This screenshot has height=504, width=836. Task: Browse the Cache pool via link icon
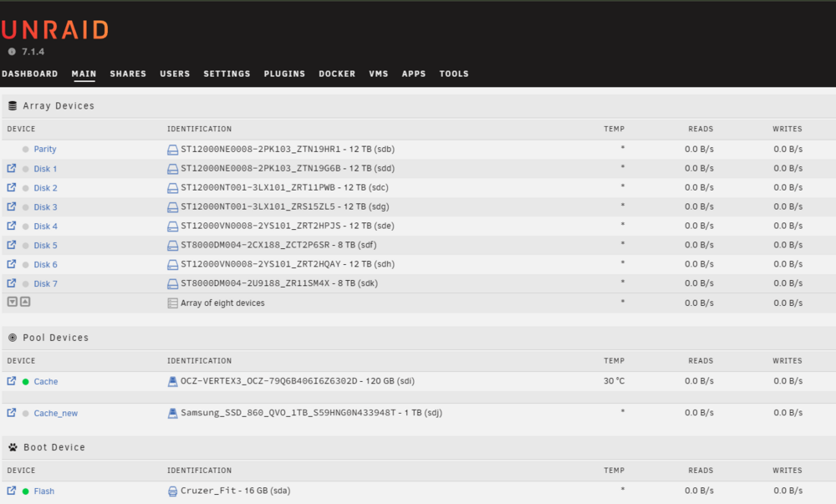(x=11, y=381)
